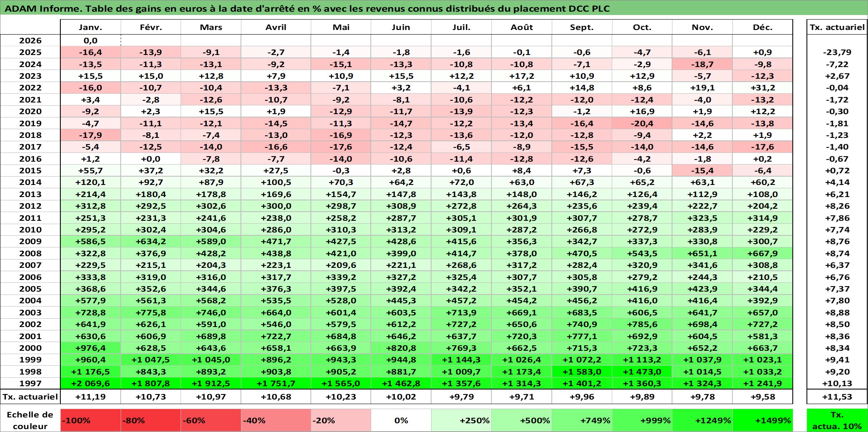Click the -20,4 cell for October 2019
Image resolution: width=868 pixels, height=432 pixels.
tap(642, 123)
